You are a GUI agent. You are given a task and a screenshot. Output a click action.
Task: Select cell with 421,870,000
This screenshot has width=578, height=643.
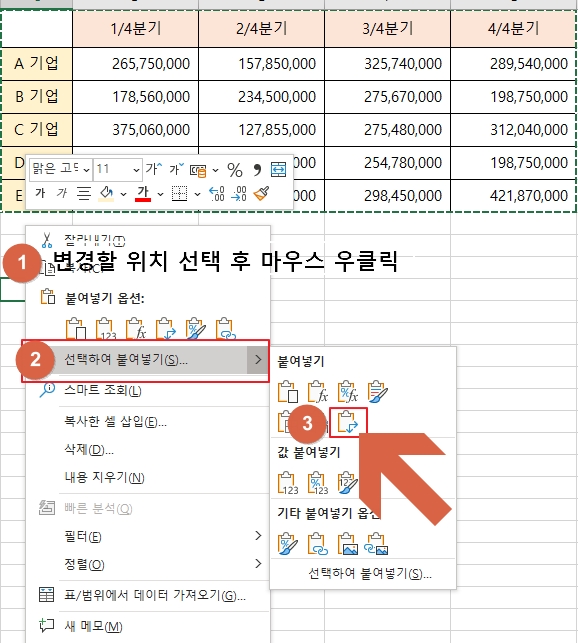click(x=513, y=196)
